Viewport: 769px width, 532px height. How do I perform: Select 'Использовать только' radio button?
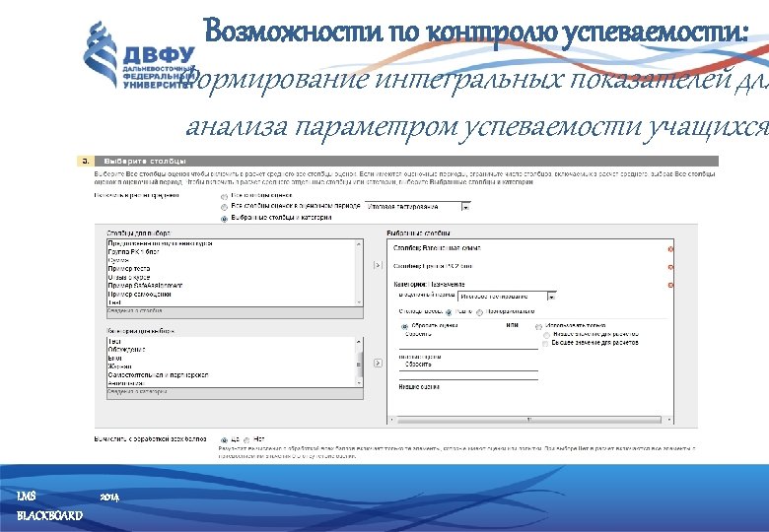(x=538, y=326)
